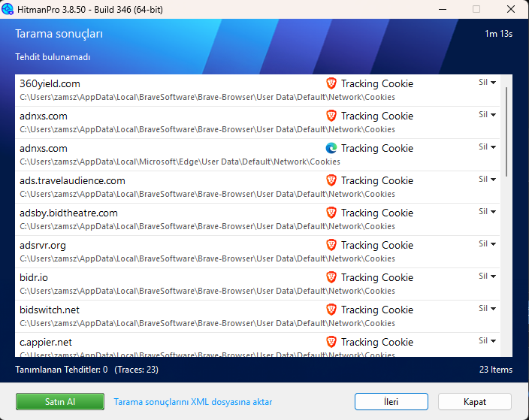
Task: Select the 360yield.com entry name
Action: 50,83
